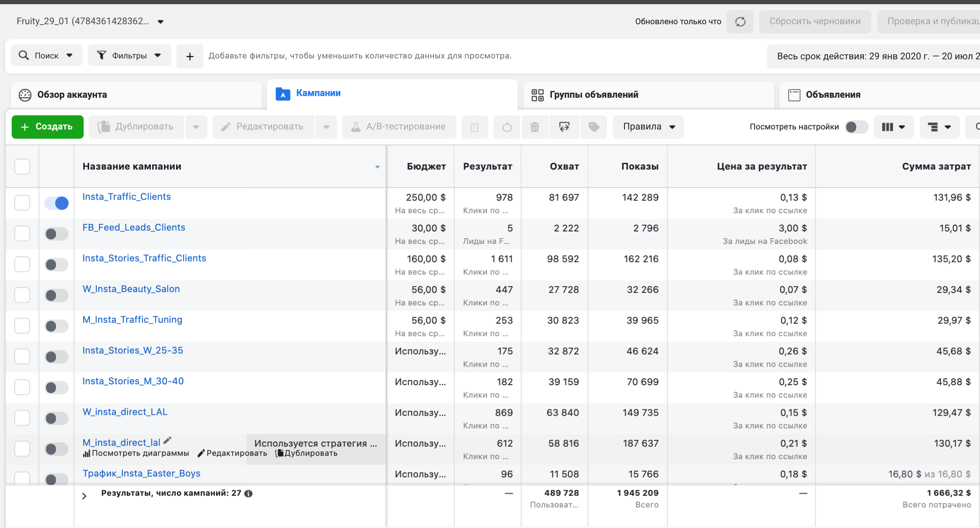The image size is (980, 528).
Task: Open the breakdown rows icon dropdown
Action: (x=939, y=127)
